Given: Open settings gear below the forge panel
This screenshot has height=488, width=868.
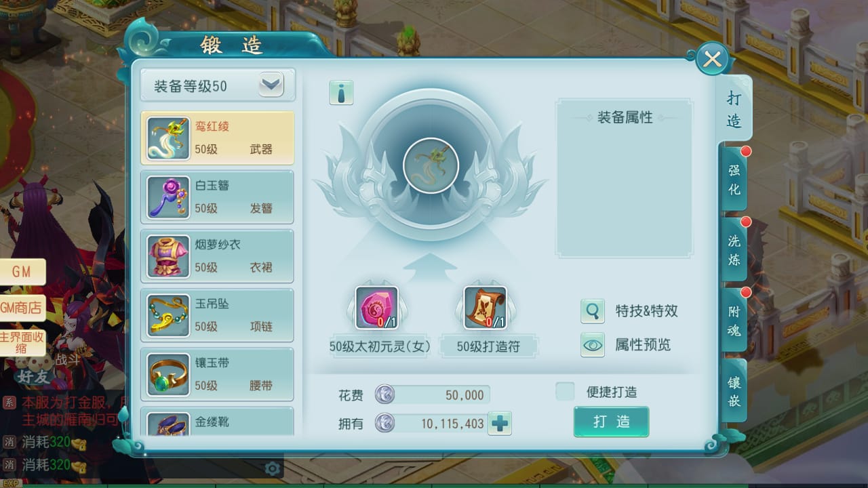Looking at the screenshot, I should click(273, 468).
